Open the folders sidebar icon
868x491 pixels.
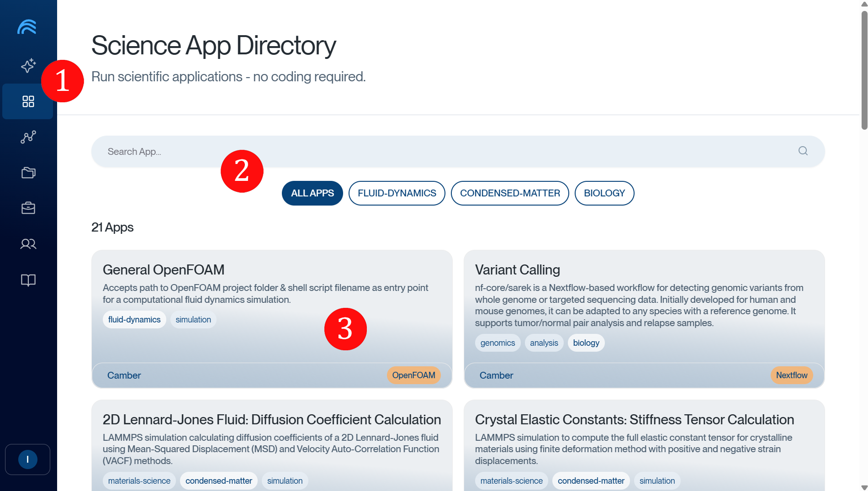tap(28, 173)
